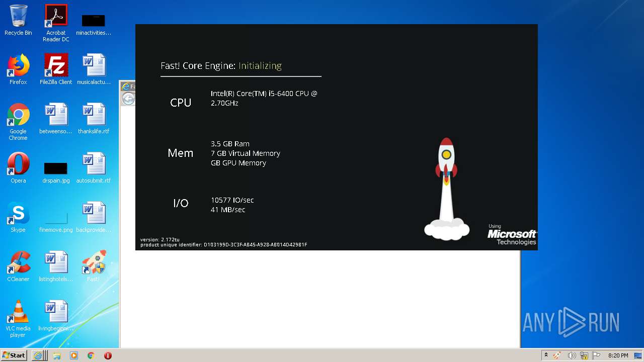The height and width of the screenshot is (362, 644).
Task: Open Firefox desktop shortcut
Action: coord(18,69)
